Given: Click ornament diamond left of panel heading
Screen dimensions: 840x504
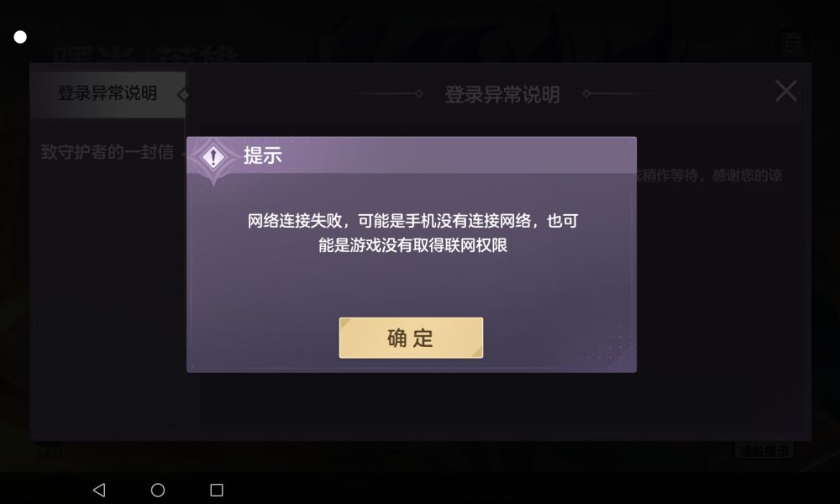Looking at the screenshot, I should [419, 94].
